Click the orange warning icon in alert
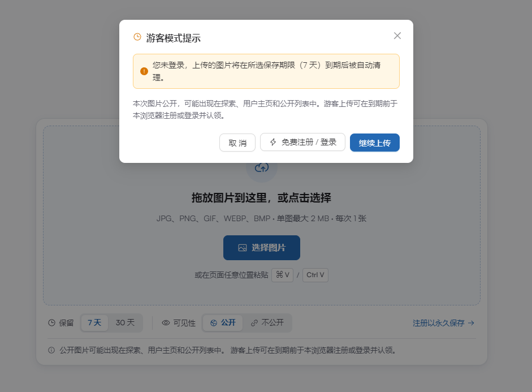Screen dimensions: 532x392 pos(144,71)
